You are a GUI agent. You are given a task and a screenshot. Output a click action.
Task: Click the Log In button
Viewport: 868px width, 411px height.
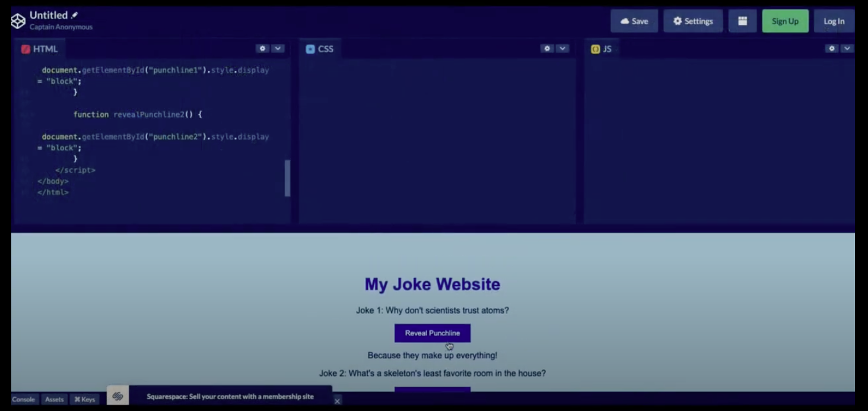click(834, 21)
